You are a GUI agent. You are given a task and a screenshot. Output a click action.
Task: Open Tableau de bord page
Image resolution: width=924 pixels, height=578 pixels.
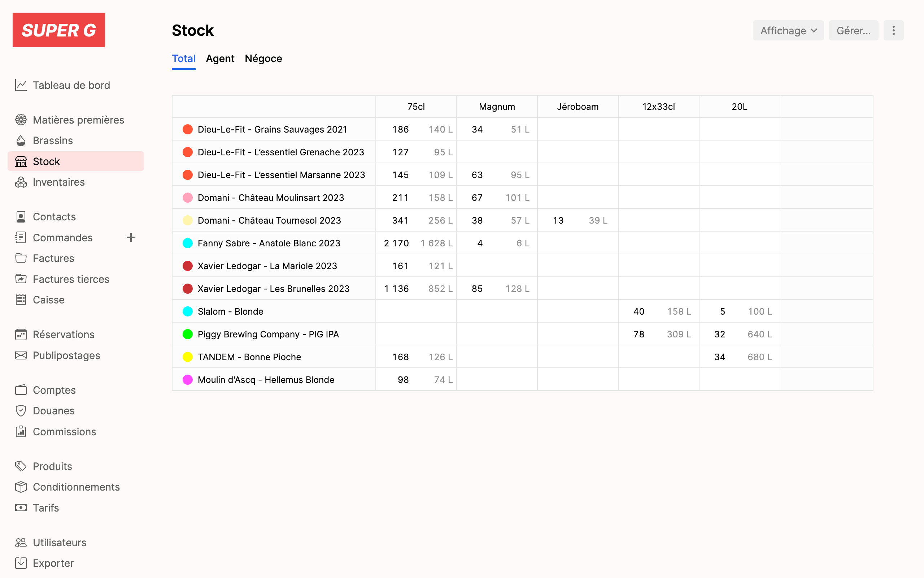point(71,85)
